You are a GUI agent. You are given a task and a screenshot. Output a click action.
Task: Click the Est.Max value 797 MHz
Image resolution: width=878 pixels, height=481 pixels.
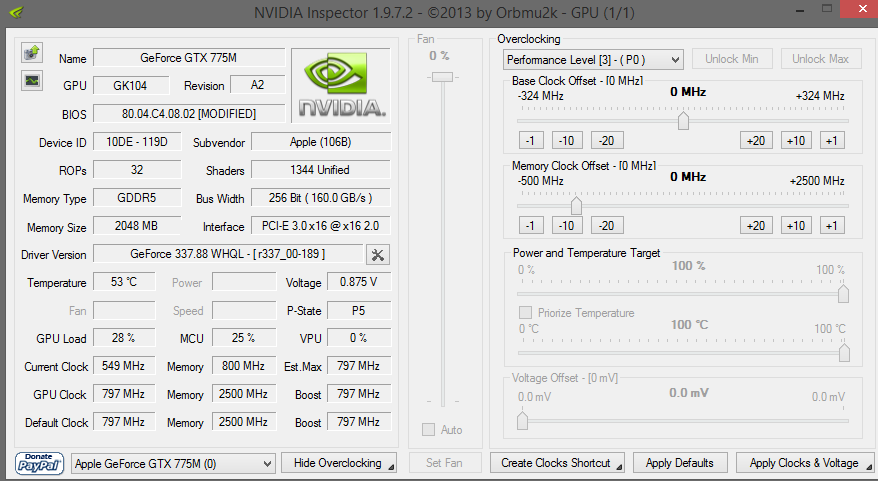click(358, 366)
